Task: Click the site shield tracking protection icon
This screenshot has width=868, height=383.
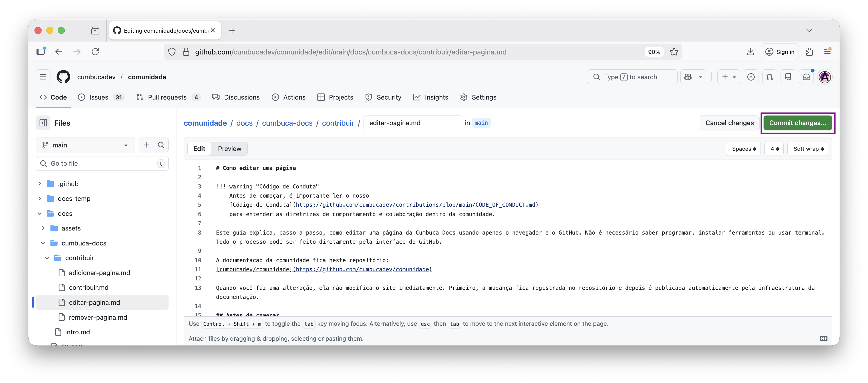Action: coord(172,51)
